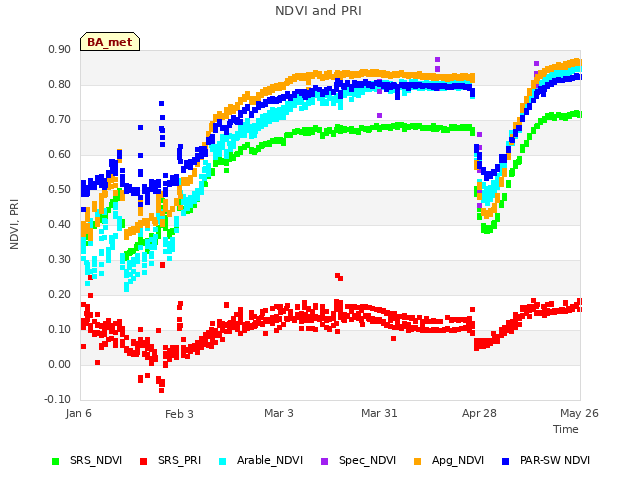Click the purple Spec_NDVI legend swatch

point(324,461)
